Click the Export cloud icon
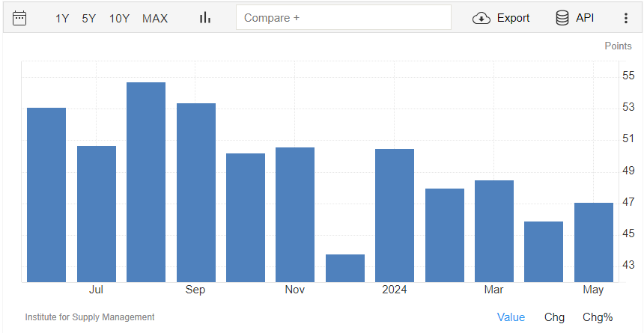Viewport: 644px width, 333px height. tap(482, 18)
